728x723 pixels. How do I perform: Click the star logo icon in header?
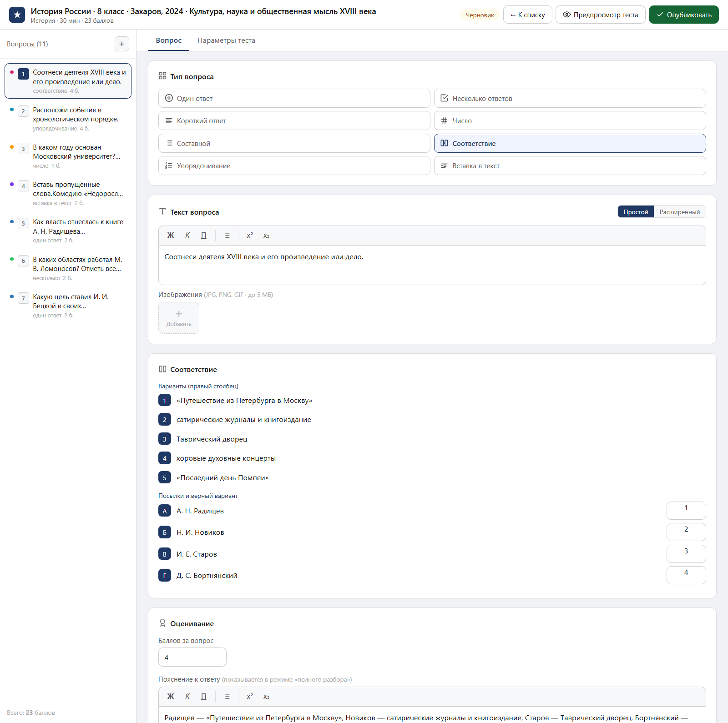(17, 15)
